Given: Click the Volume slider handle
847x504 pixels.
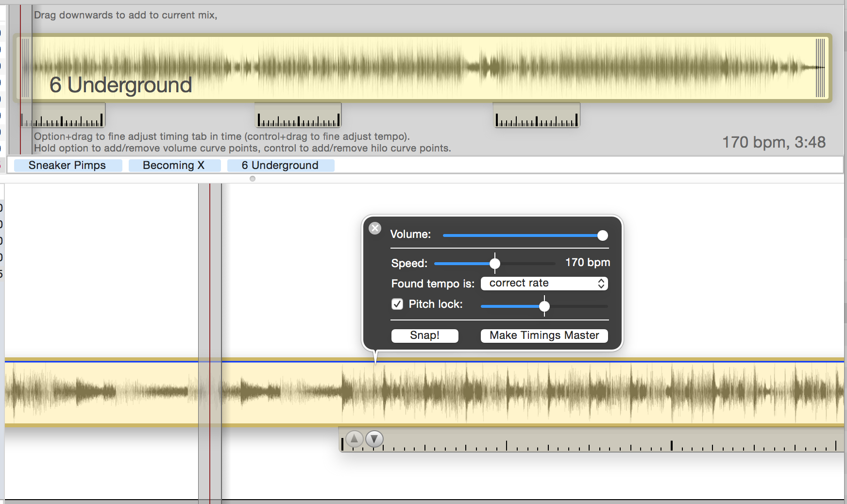Looking at the screenshot, I should coord(602,235).
